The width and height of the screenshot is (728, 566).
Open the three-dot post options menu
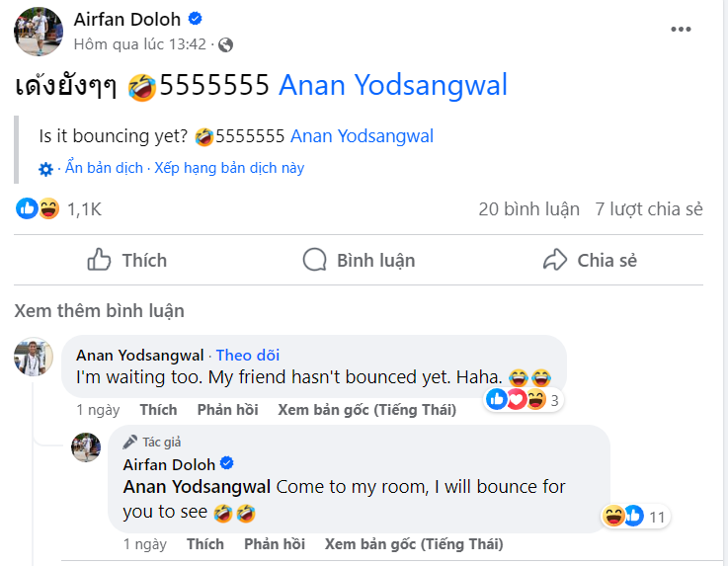pos(681,30)
